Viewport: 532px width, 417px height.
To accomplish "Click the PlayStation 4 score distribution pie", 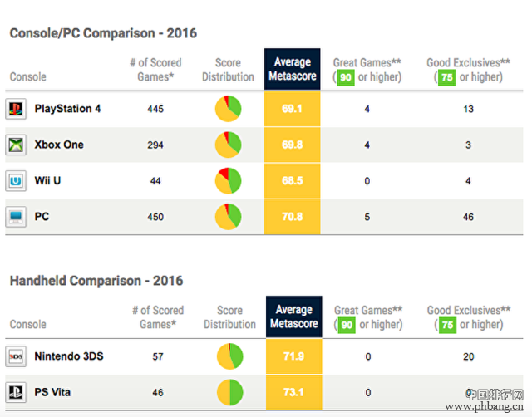I will 229,109.
